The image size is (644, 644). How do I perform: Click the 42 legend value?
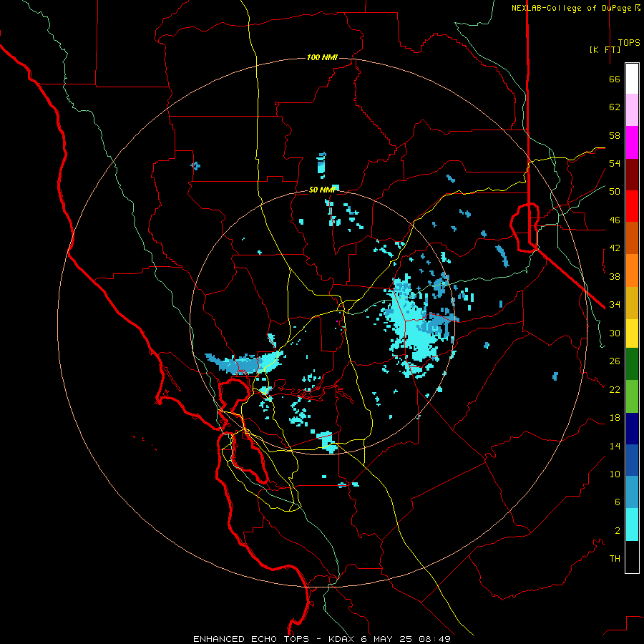tap(615, 248)
